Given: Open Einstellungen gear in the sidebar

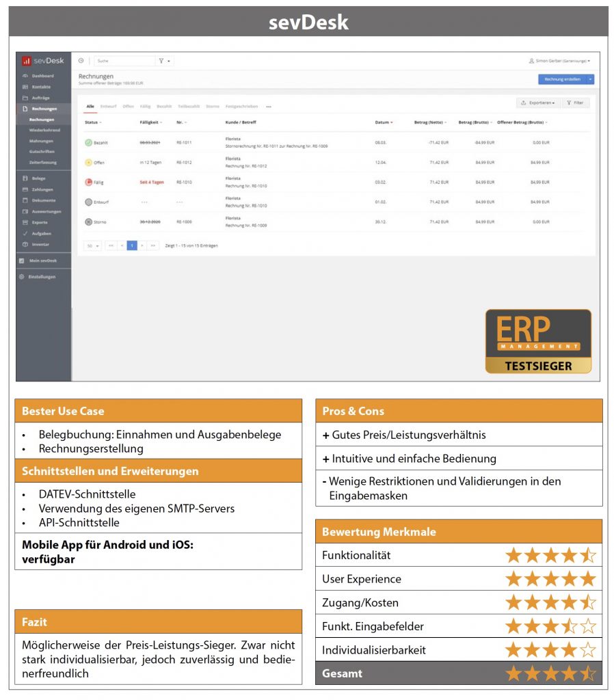Looking at the screenshot, I should pos(42,277).
